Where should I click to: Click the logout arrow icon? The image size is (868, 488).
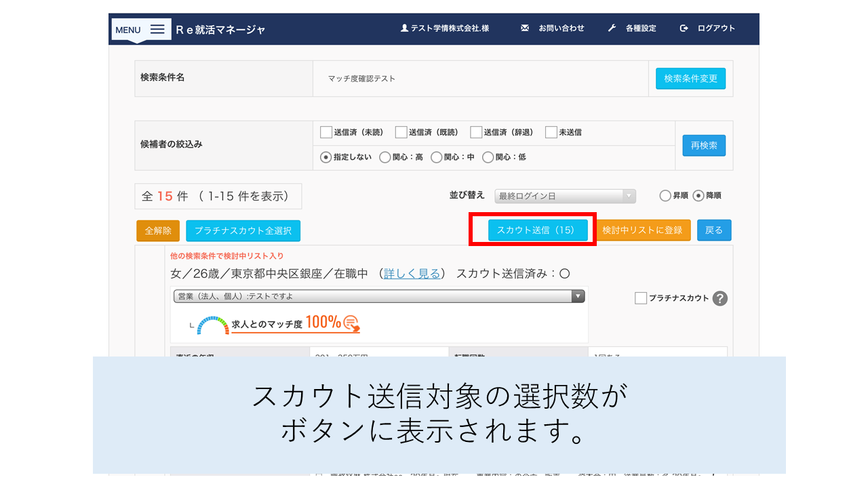(x=684, y=28)
